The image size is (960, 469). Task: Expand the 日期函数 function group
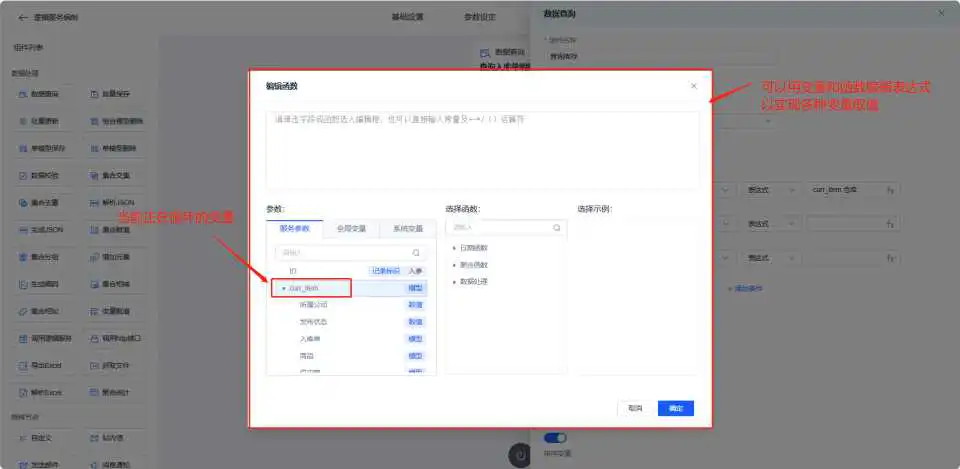[454, 248]
